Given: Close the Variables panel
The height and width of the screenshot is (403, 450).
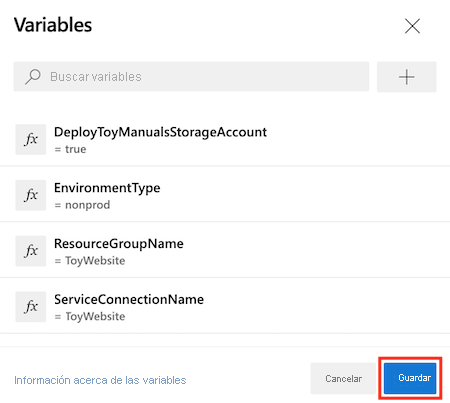Looking at the screenshot, I should (412, 26).
